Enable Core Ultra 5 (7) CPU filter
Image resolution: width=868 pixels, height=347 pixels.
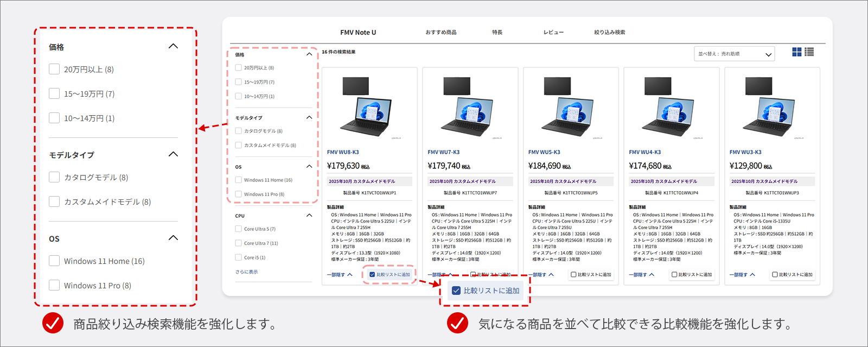[x=239, y=229]
